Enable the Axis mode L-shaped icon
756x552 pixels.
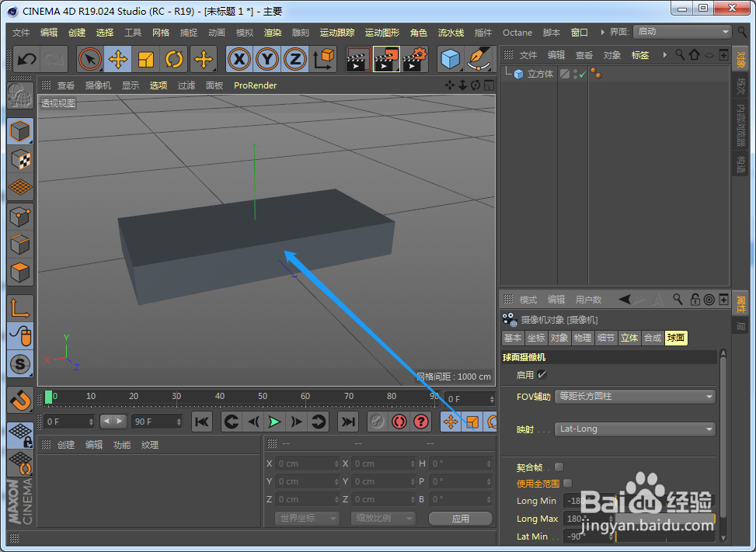[x=19, y=308]
